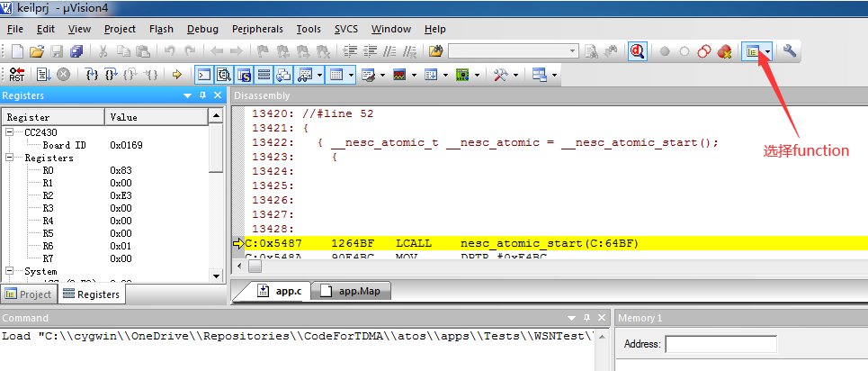Open the Configuration wrench icon
The height and width of the screenshot is (371, 868).
click(x=790, y=51)
